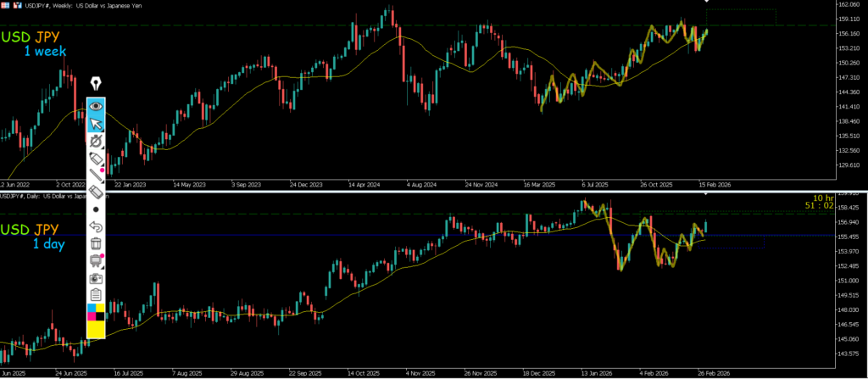Screen dimensions: 868x379
Task: Click the camera screenshot icon
Action: [96, 277]
